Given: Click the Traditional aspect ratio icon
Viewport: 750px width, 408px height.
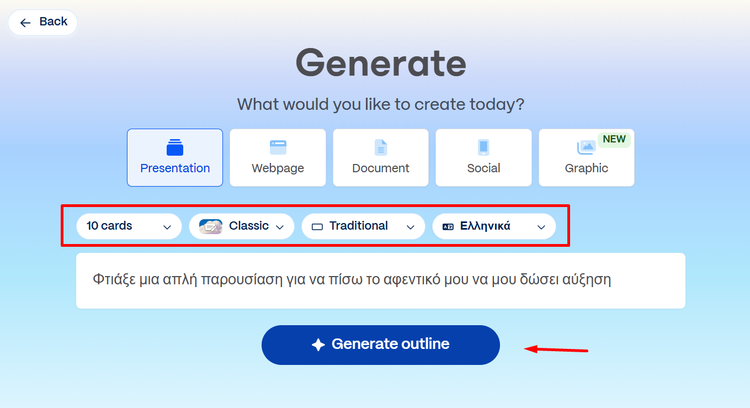Looking at the screenshot, I should [x=317, y=227].
